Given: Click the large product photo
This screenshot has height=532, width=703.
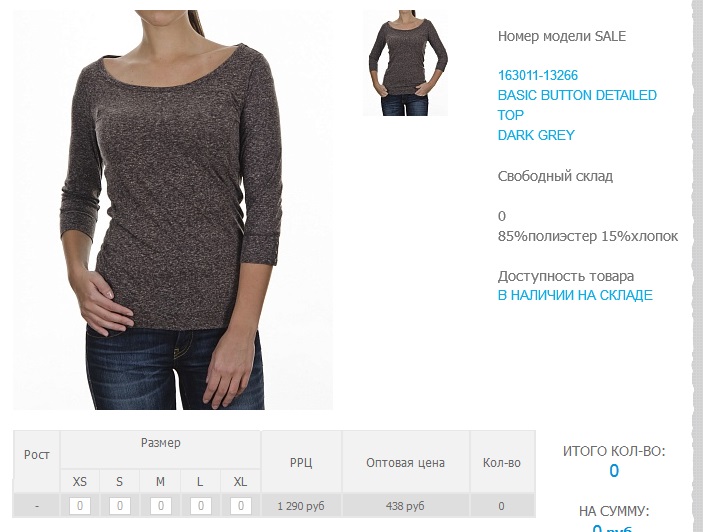Looking at the screenshot, I should [x=173, y=210].
